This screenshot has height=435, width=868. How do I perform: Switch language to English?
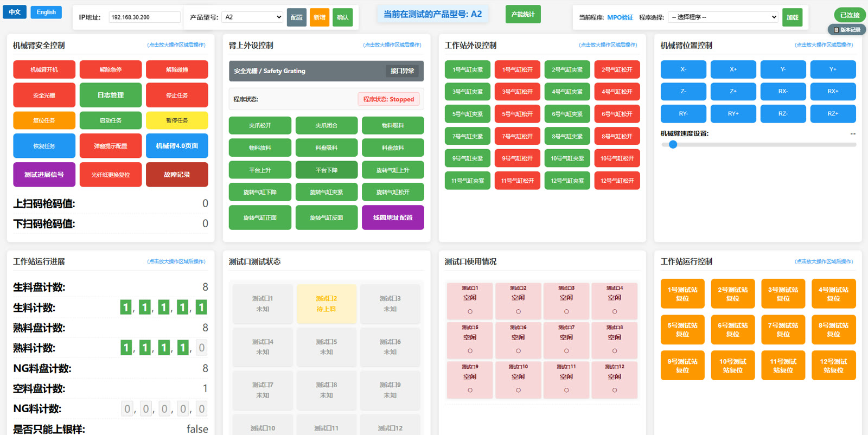(46, 12)
